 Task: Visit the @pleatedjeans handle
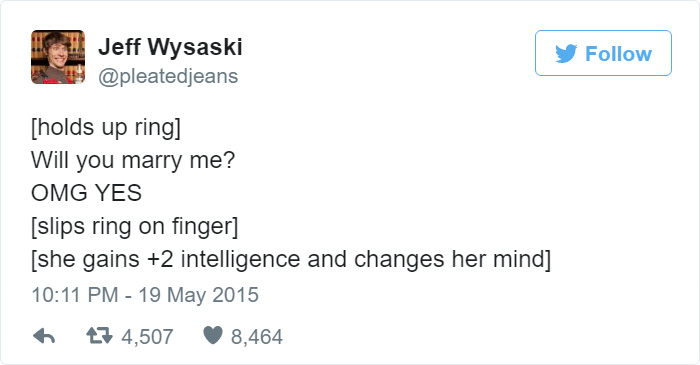pos(168,76)
